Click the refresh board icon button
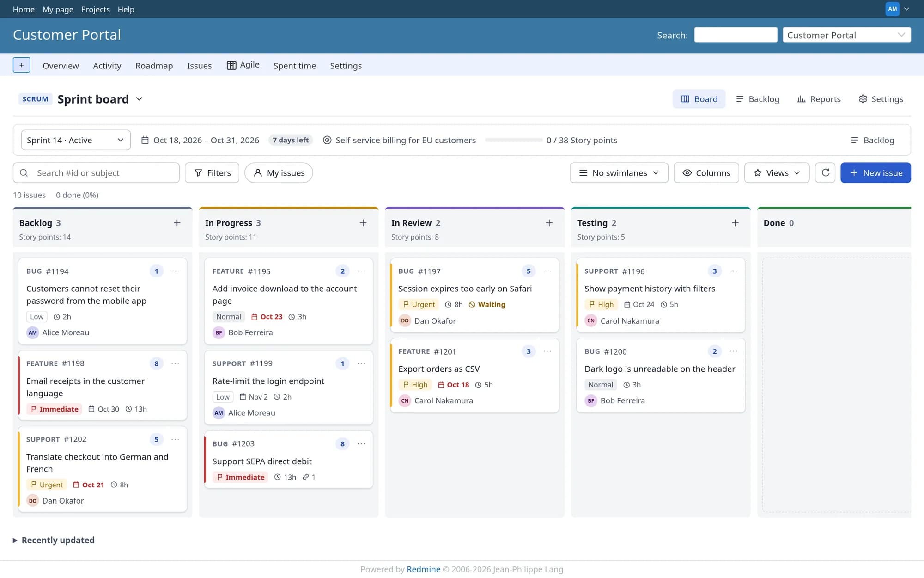The width and height of the screenshot is (924, 578). click(x=825, y=172)
